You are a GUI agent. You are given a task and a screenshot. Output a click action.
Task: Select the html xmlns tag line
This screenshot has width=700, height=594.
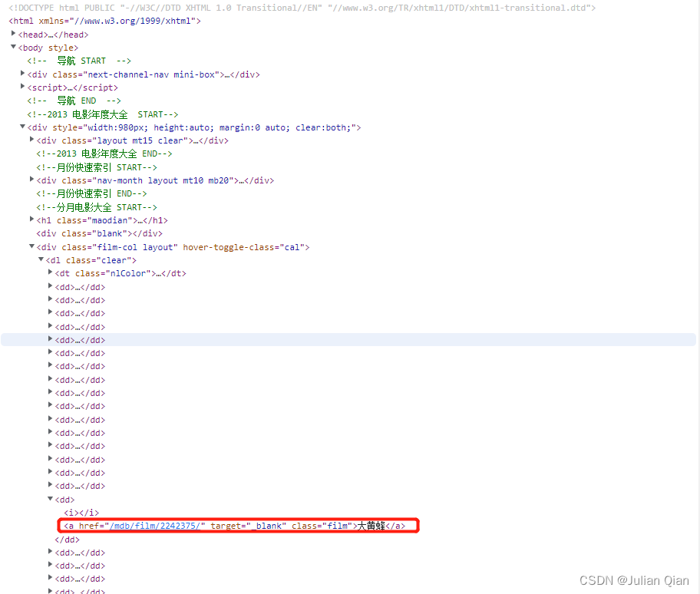pos(104,21)
